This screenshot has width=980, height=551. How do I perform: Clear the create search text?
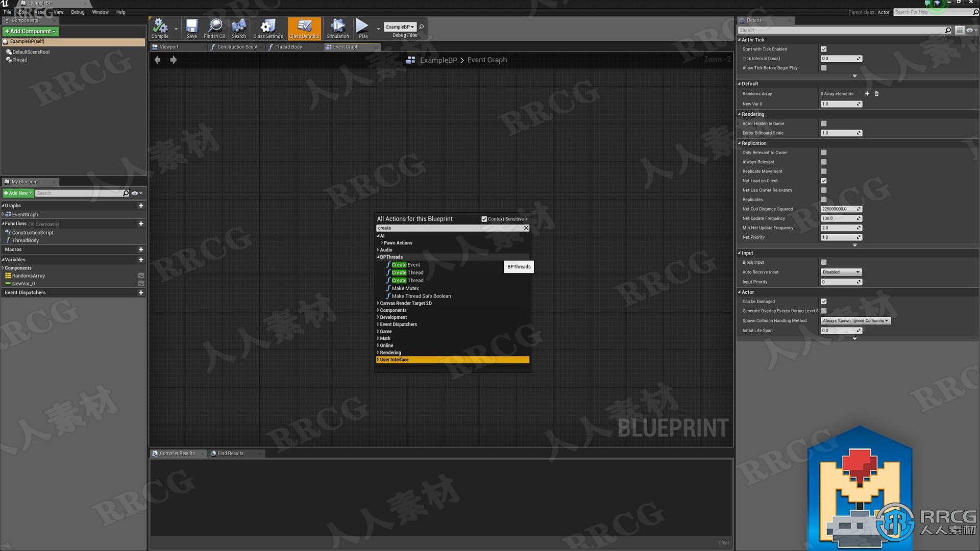[526, 228]
